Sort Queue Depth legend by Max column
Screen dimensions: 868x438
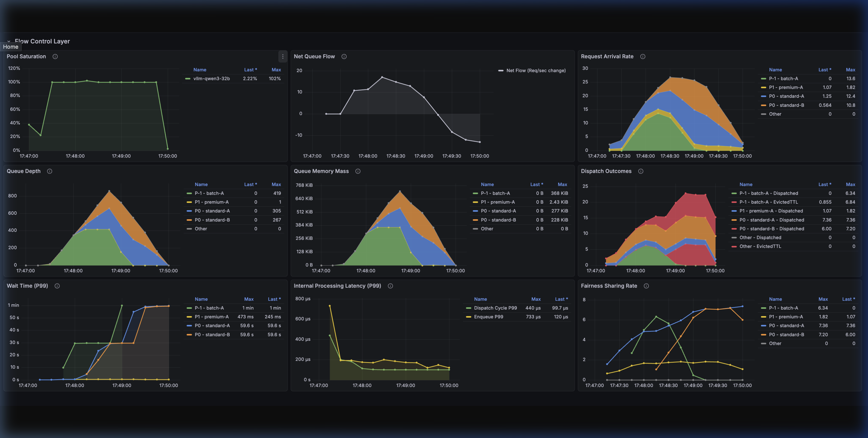click(x=276, y=184)
